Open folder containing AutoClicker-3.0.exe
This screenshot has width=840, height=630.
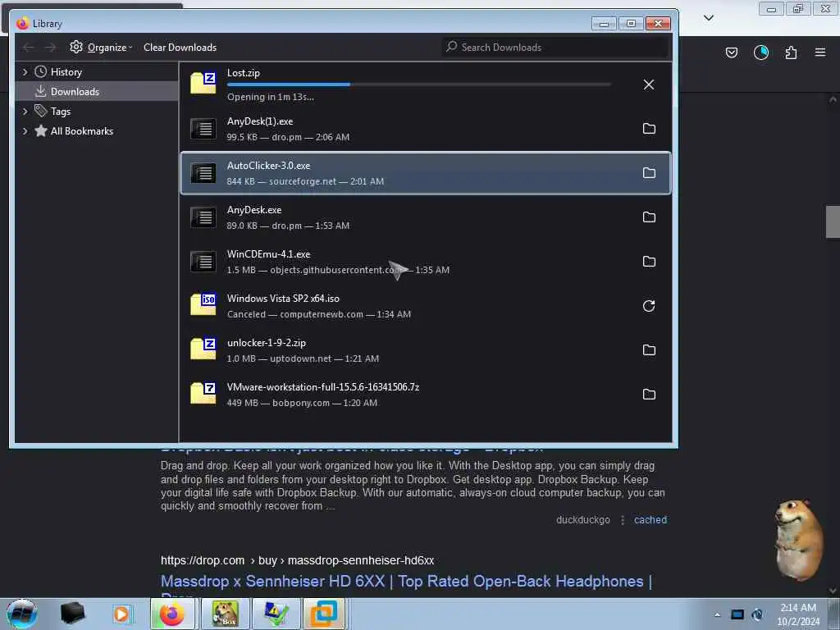click(x=649, y=172)
